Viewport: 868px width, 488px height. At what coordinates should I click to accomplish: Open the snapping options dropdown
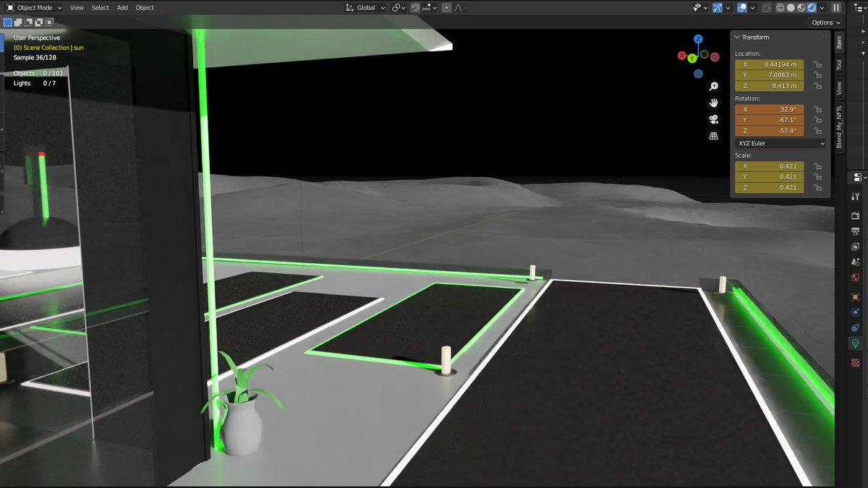pos(430,8)
